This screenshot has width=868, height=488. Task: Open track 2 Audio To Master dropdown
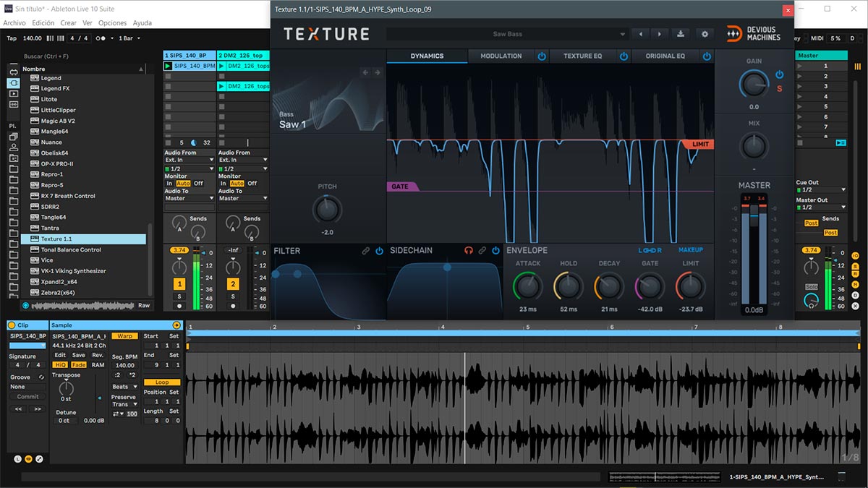click(243, 198)
